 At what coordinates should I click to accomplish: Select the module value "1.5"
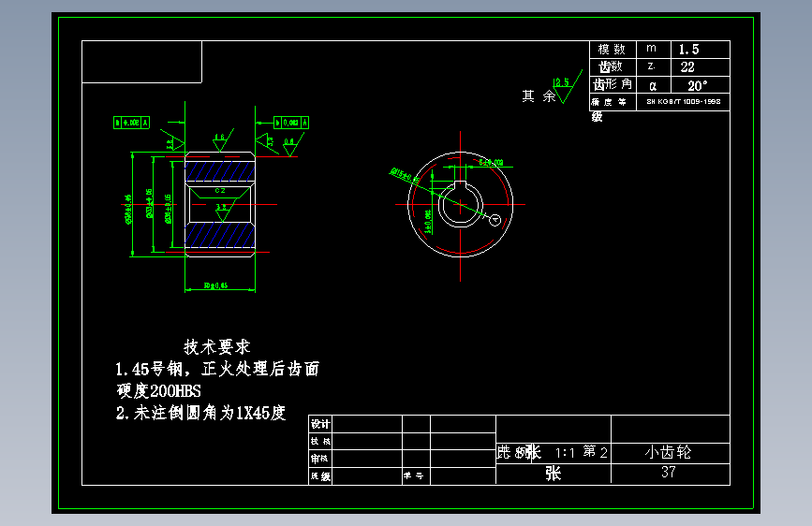688,50
